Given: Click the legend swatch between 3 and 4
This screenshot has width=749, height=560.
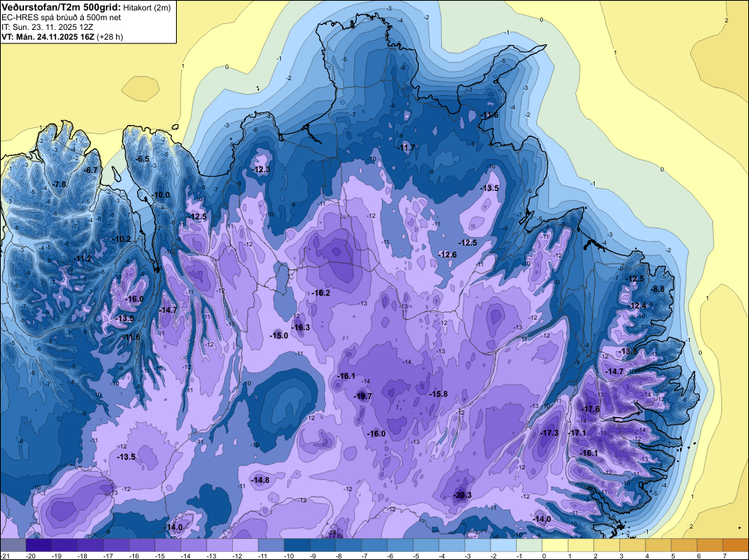Looking at the screenshot, I should (634, 545).
